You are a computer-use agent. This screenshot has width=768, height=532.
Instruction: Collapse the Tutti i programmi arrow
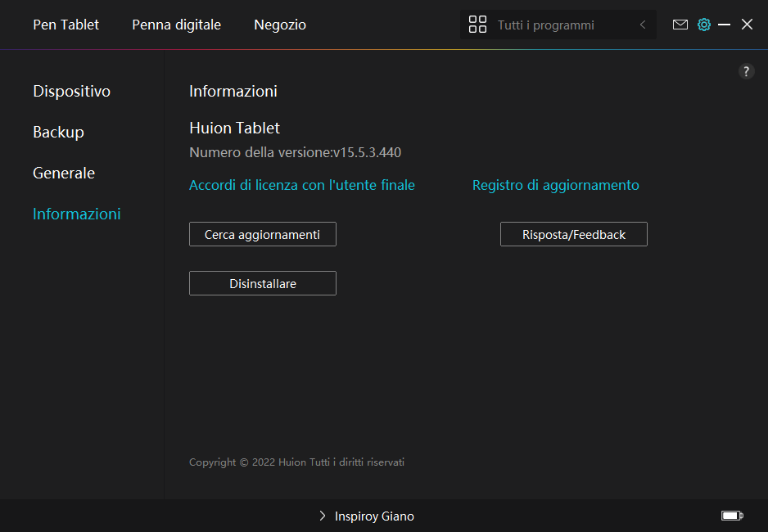[x=643, y=25]
